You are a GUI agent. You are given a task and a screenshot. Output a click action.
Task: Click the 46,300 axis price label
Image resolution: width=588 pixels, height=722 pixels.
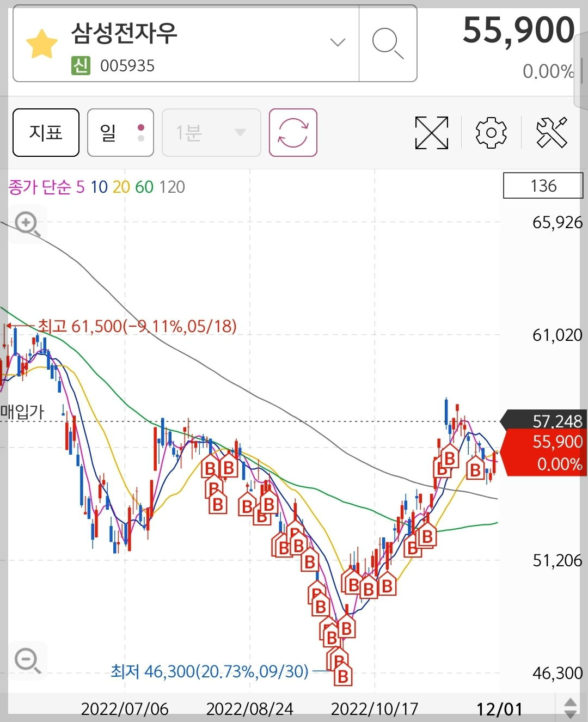[557, 673]
